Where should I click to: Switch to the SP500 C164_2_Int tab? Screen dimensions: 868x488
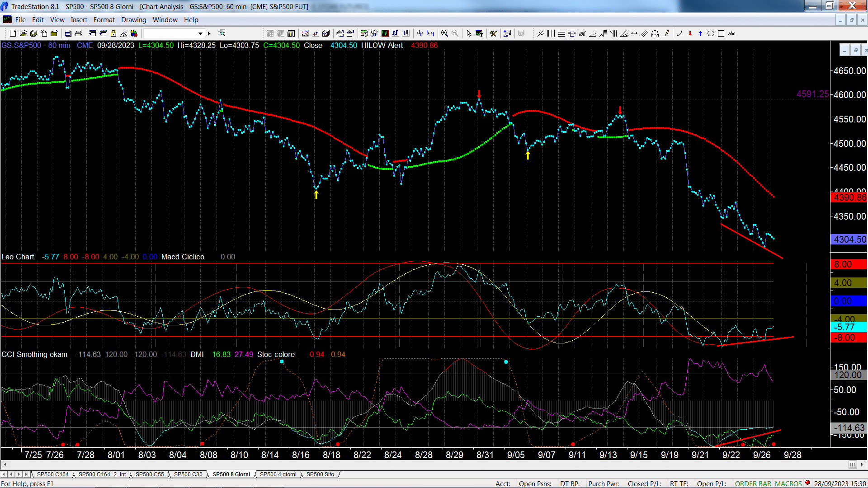tap(102, 474)
